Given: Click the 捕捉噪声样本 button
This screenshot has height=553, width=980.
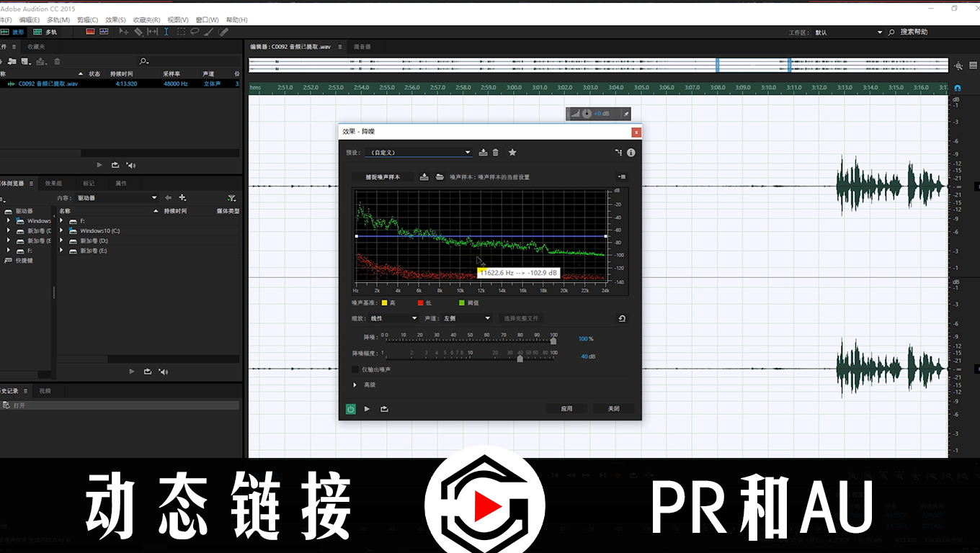Looking at the screenshot, I should (x=382, y=177).
